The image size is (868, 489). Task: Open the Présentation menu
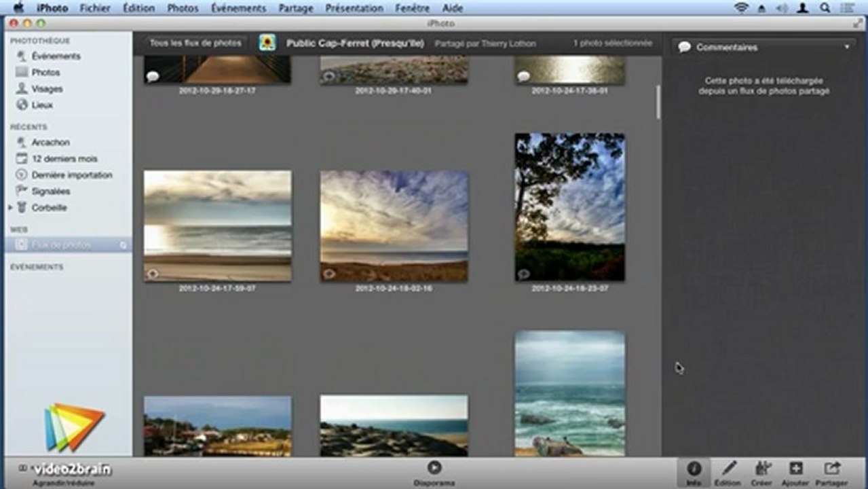click(x=353, y=8)
